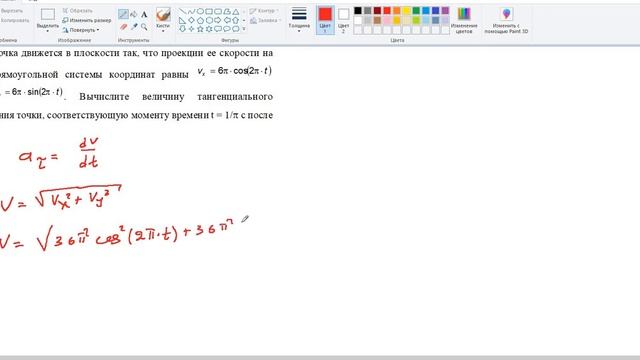Select the Pencil tool
This screenshot has height=360, width=640.
123,15
